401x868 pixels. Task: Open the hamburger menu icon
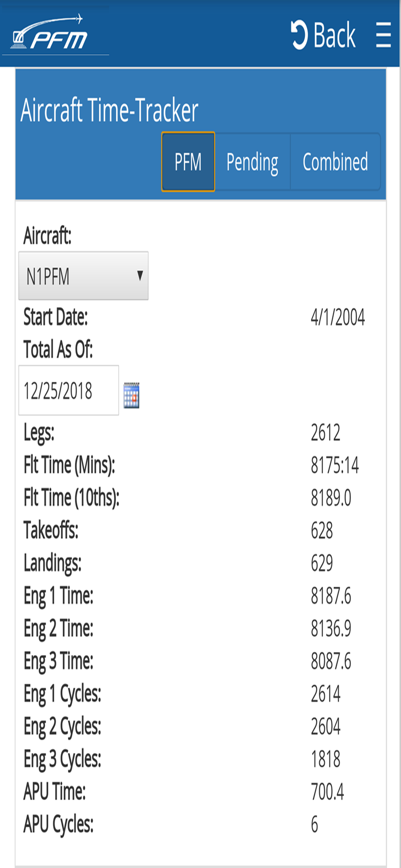pyautogui.click(x=384, y=35)
